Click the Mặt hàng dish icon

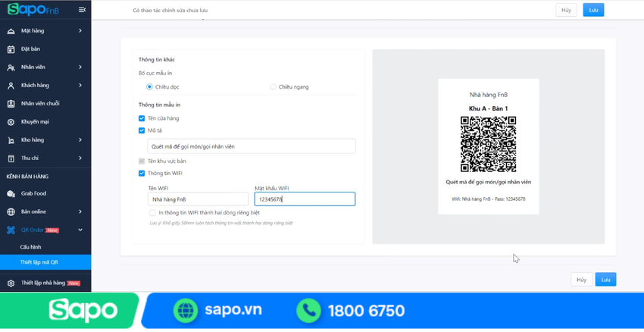[x=11, y=31]
